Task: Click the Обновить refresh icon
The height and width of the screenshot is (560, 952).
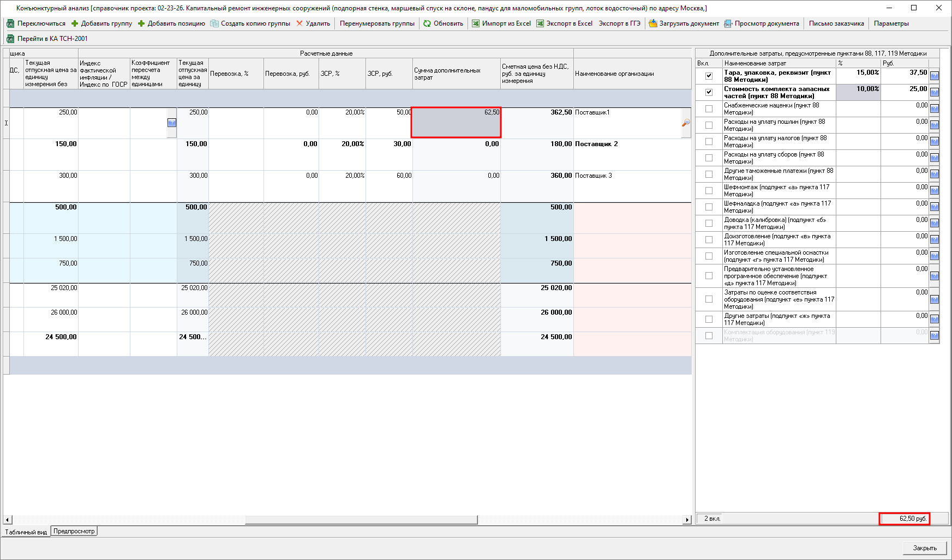Action: 427,23
